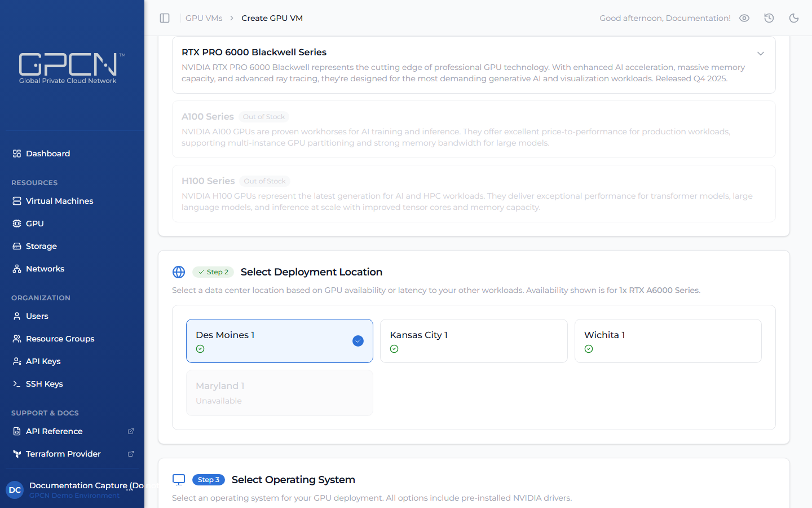
Task: Click the Terraform Provider logo icon
Action: (17, 454)
